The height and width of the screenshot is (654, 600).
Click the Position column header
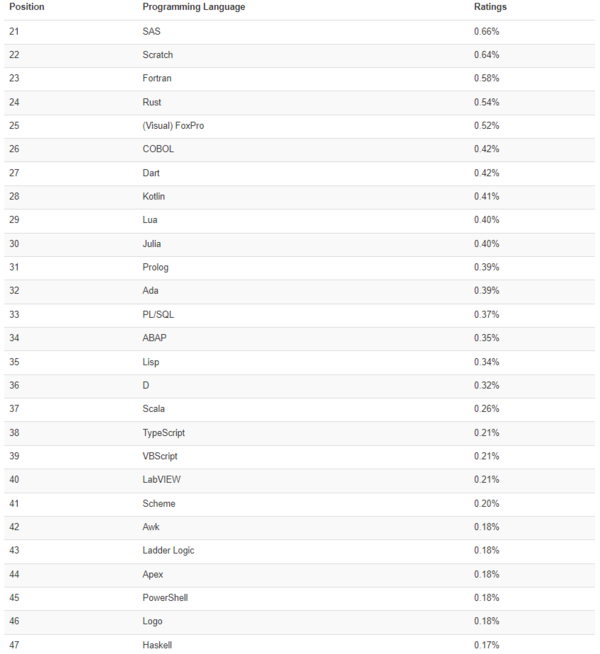click(x=26, y=7)
